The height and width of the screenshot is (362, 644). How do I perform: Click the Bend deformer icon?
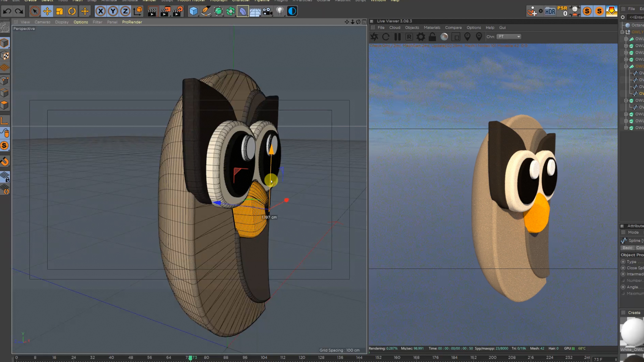(x=243, y=11)
